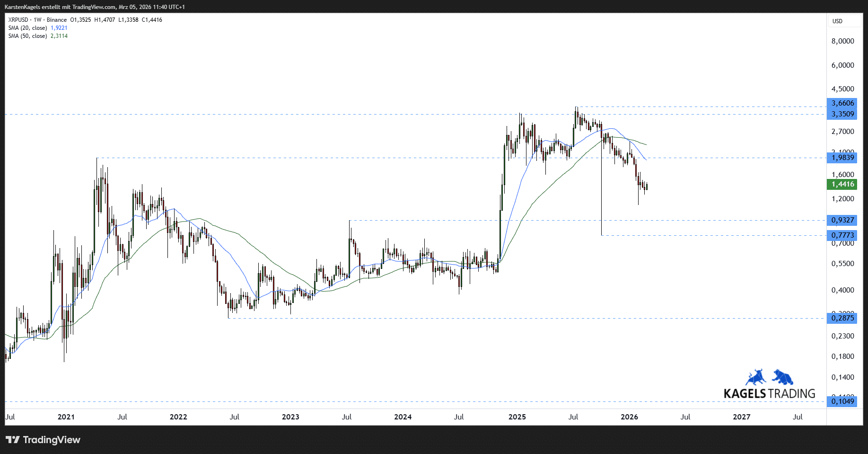Select the green current price label 1,4416
868x454 pixels.
point(842,184)
